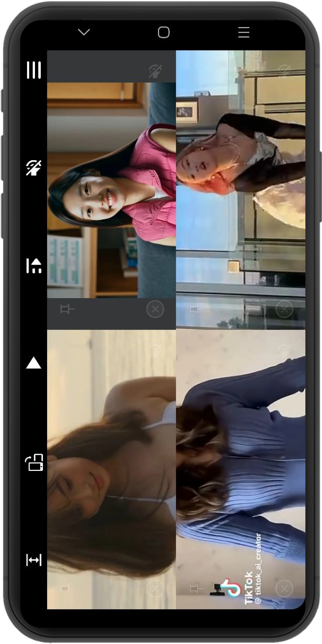Close the pink jacket woman's video tile
322x644 pixels.
click(155, 309)
